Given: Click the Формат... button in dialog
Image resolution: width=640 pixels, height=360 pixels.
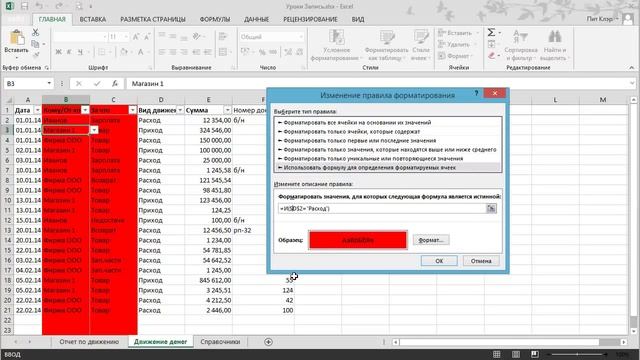Looking at the screenshot, I should (431, 240).
